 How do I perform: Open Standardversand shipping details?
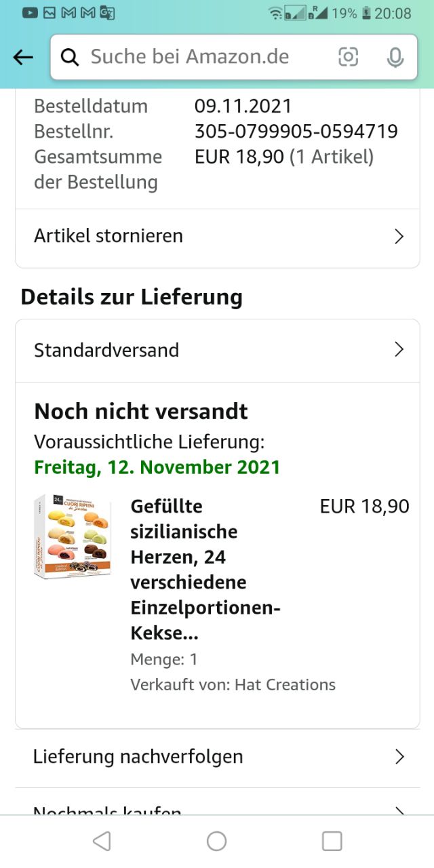coord(106,350)
